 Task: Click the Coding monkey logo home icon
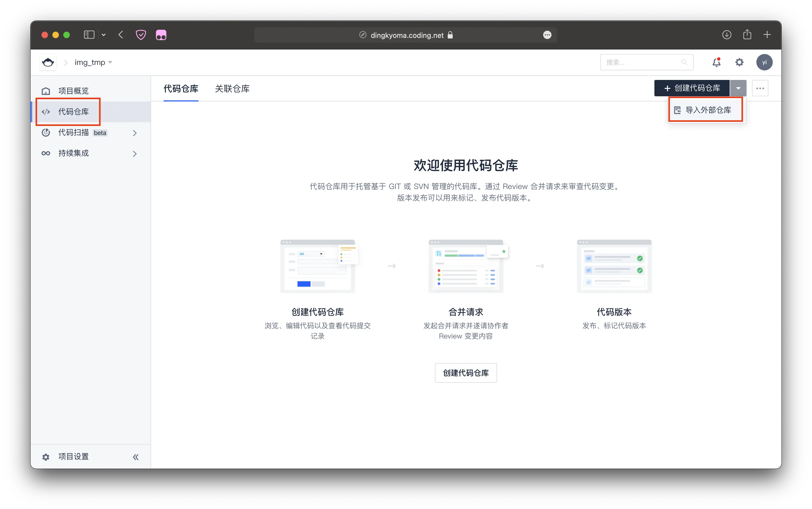pos(48,62)
